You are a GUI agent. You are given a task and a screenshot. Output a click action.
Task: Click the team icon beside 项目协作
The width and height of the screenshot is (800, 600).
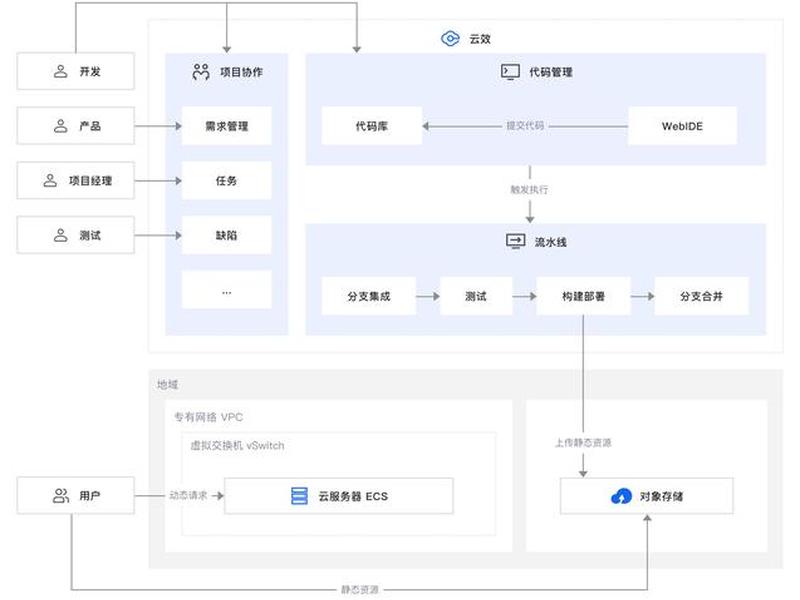pyautogui.click(x=201, y=72)
